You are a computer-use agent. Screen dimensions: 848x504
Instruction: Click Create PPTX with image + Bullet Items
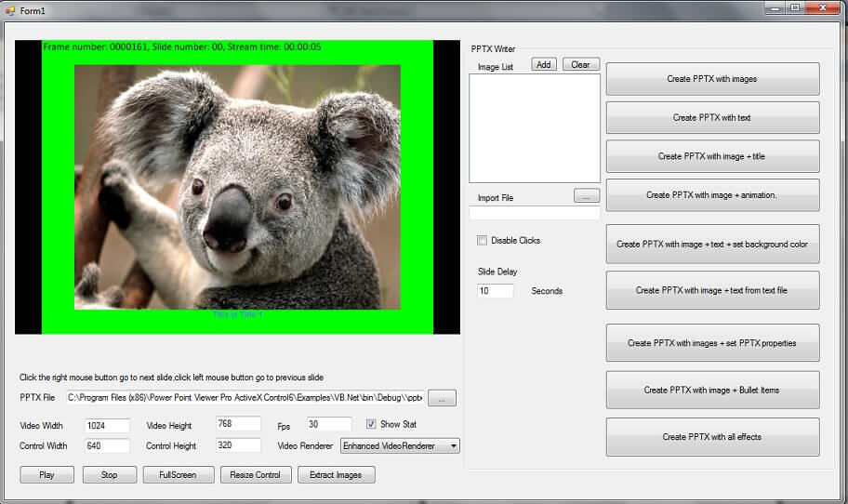(x=712, y=390)
